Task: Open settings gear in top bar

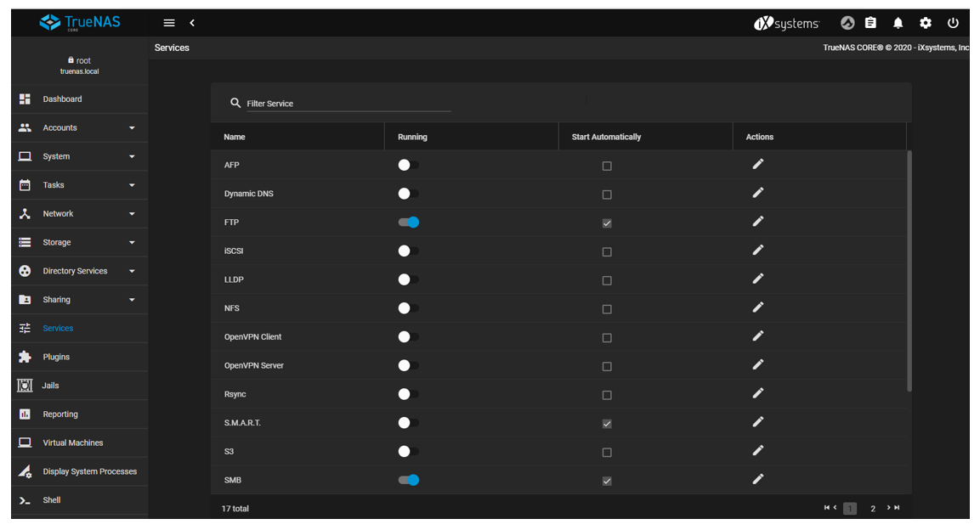Action: click(925, 23)
